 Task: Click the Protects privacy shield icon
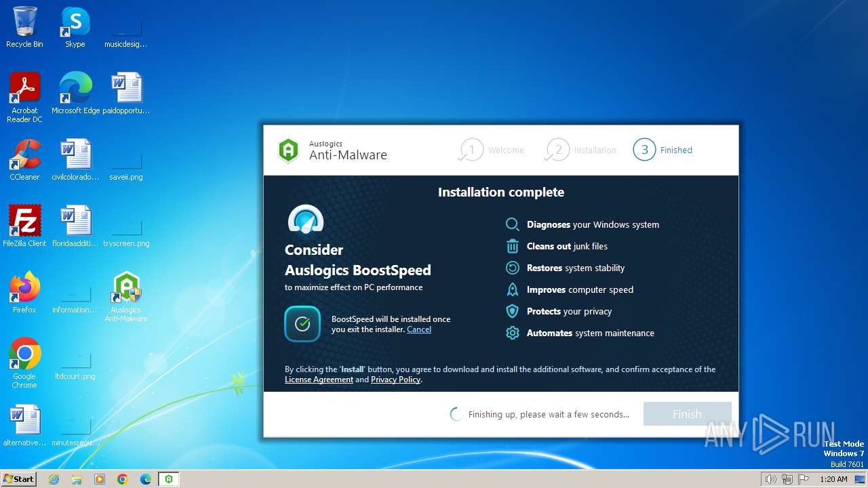[x=513, y=311]
